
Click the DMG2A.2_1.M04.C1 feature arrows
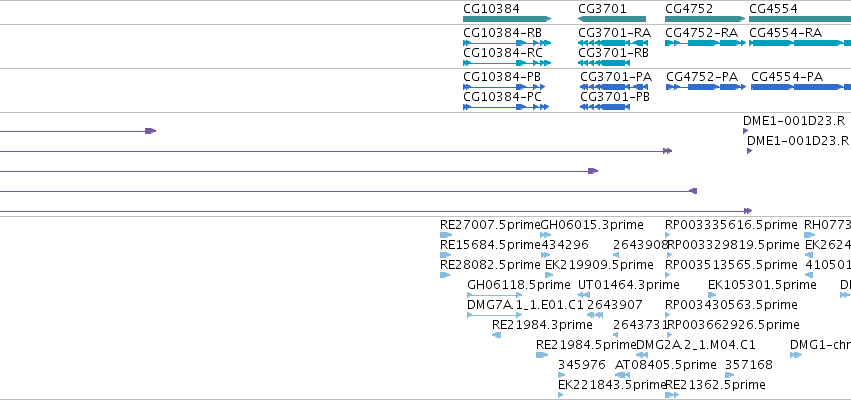(x=642, y=355)
